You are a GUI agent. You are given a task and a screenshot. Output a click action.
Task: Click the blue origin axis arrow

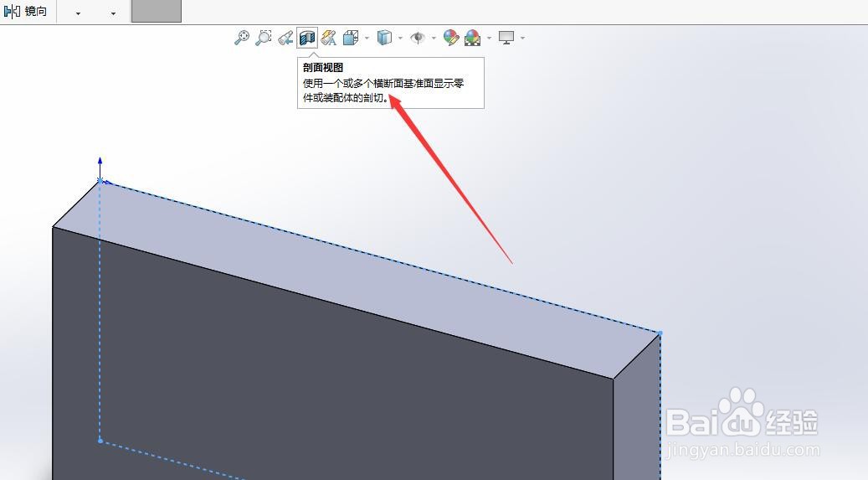point(100,167)
